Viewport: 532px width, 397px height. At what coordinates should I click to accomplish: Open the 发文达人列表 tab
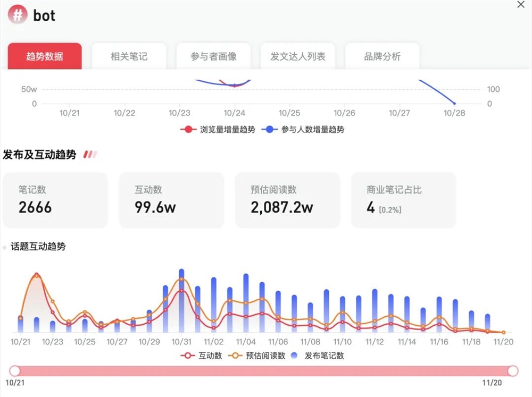click(x=297, y=55)
